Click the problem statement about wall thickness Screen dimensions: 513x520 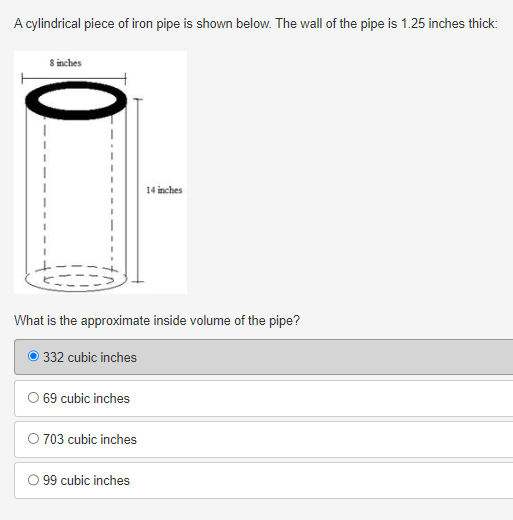coord(256,24)
